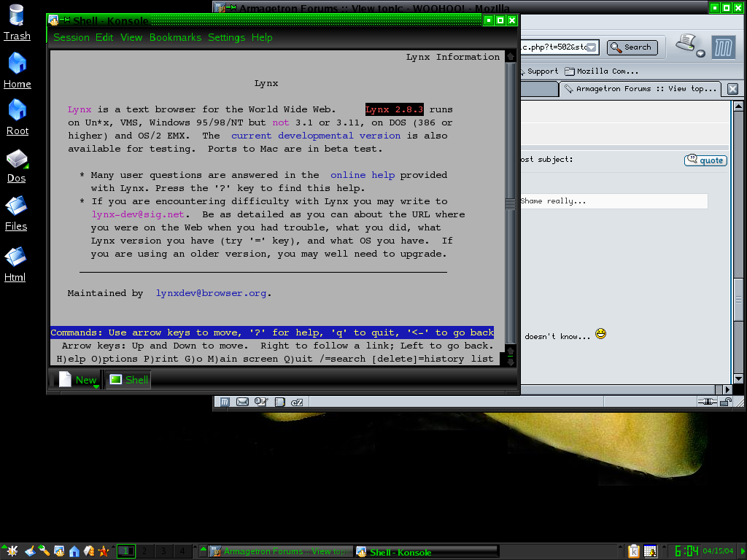Open the Trash desktop icon
Screen dimensions: 747x560
pos(17,23)
